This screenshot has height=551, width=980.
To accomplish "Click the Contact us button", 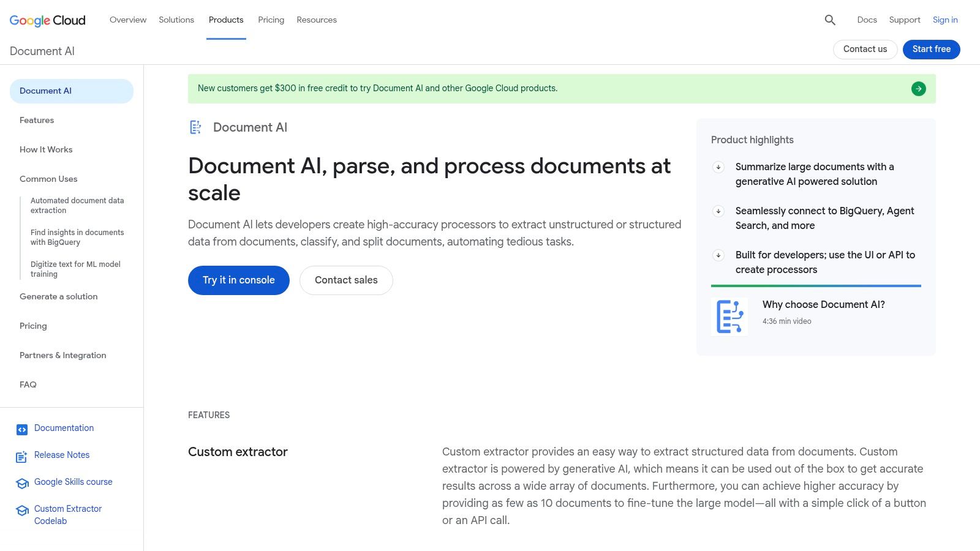I will 865,49.
